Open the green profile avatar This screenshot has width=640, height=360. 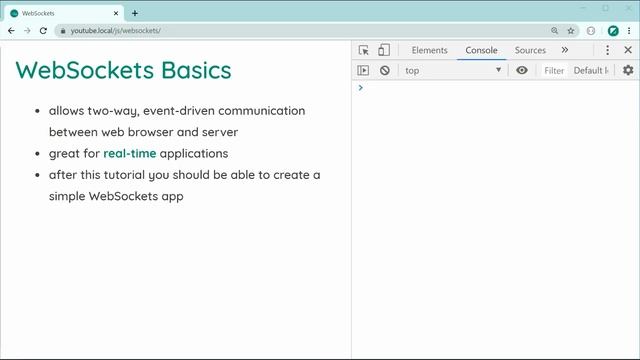(x=613, y=31)
